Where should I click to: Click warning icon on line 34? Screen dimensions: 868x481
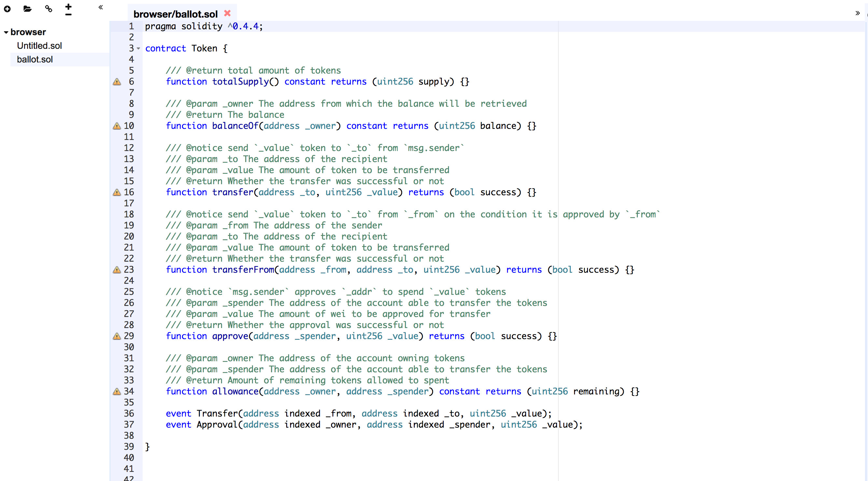coord(117,392)
